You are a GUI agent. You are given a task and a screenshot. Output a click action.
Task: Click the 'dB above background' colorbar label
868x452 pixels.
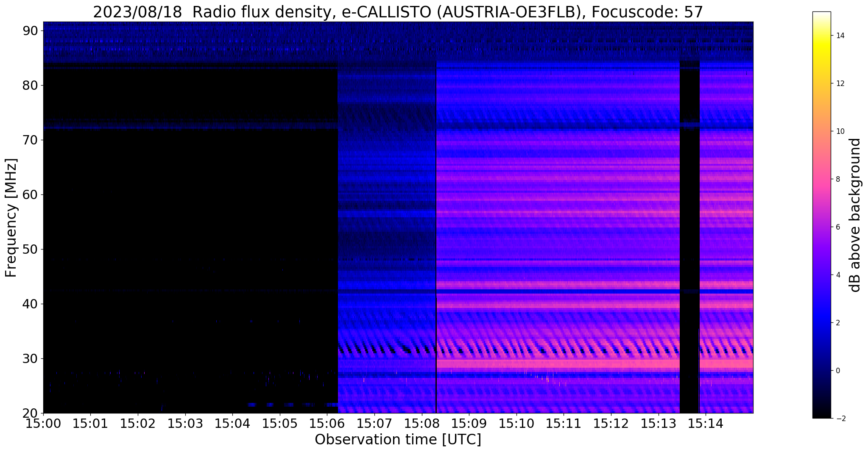tap(855, 215)
